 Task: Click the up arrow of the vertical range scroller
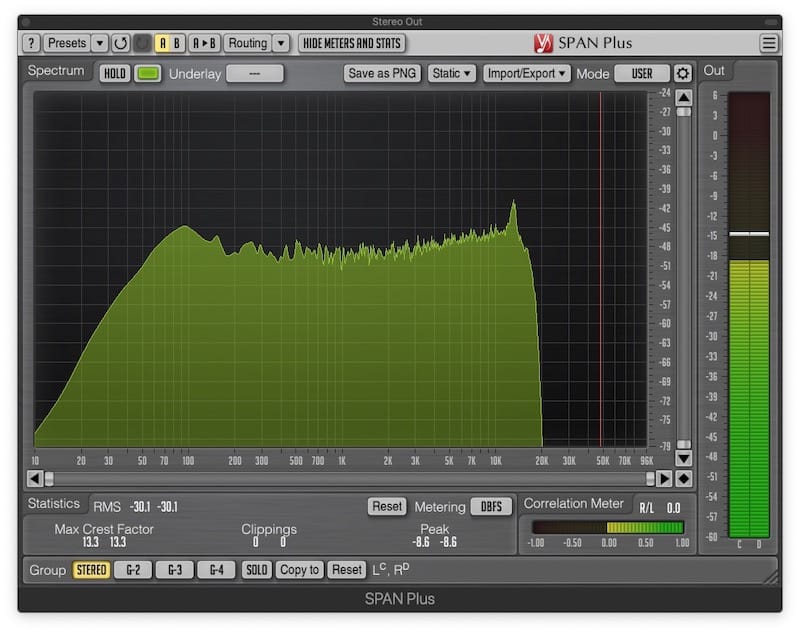click(x=684, y=97)
